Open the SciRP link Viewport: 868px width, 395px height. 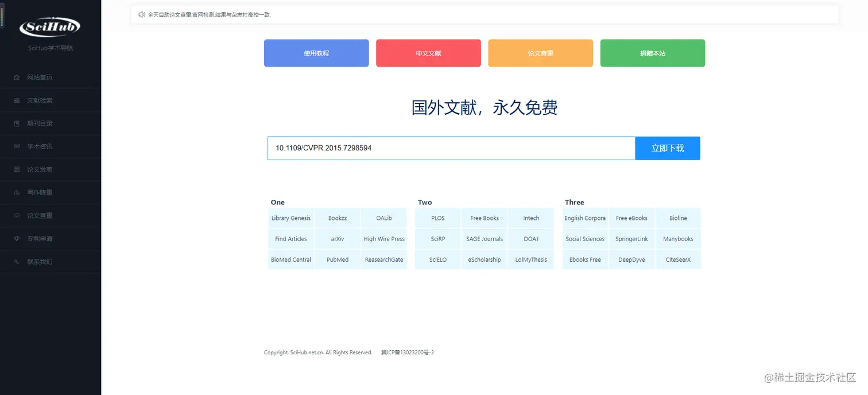438,239
